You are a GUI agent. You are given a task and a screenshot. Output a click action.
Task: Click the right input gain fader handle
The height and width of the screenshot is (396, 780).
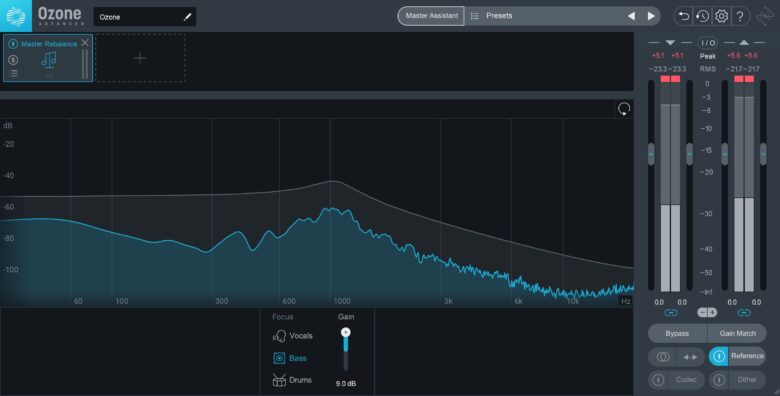689,154
